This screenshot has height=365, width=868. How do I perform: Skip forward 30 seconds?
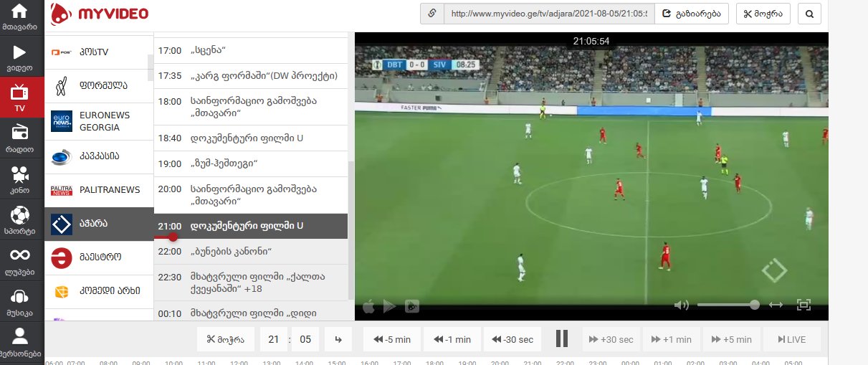click(611, 340)
